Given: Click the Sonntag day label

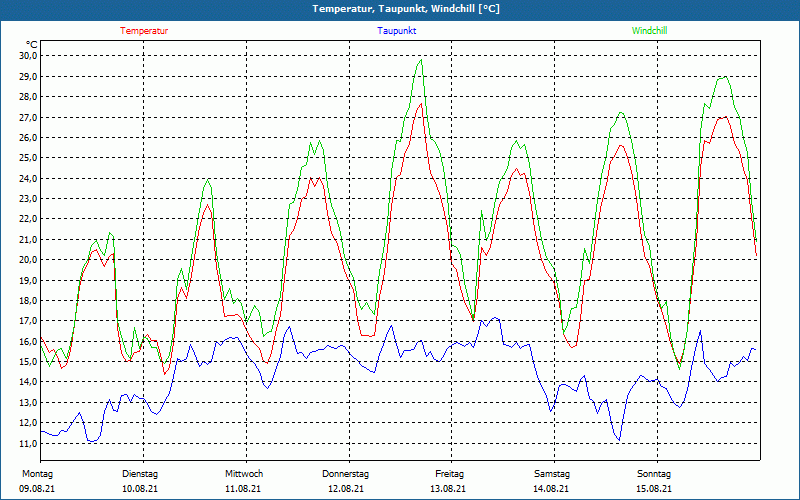Looking at the screenshot, I should tap(654, 474).
